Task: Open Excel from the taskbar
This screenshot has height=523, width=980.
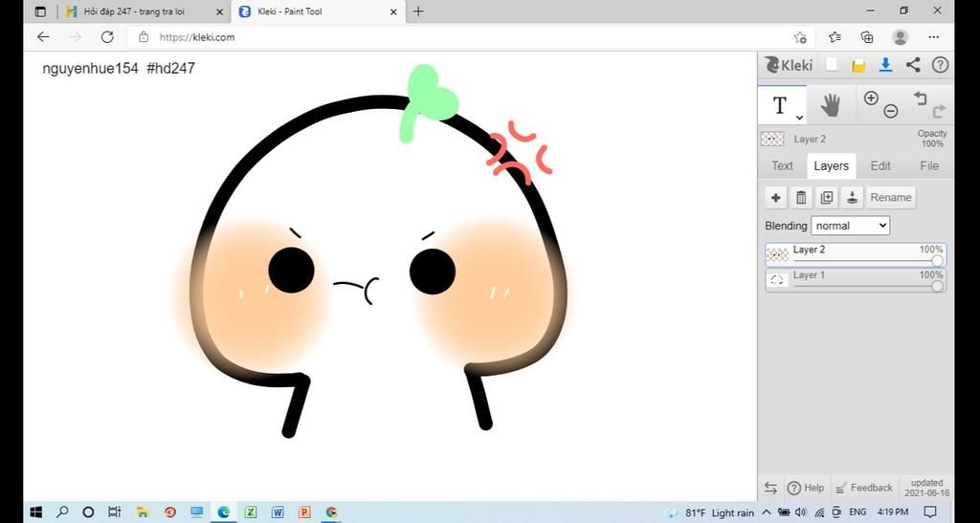Action: (x=251, y=512)
